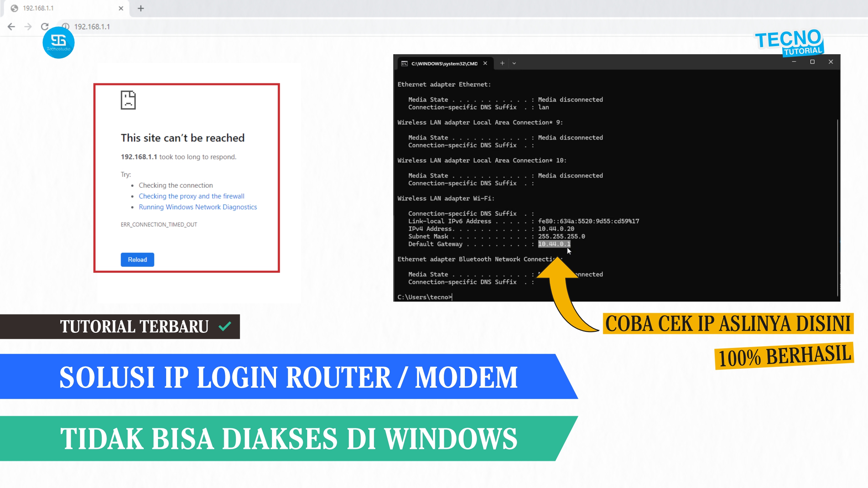Close the CMD terminal tab
Viewport: 868px width, 488px height.
point(485,63)
